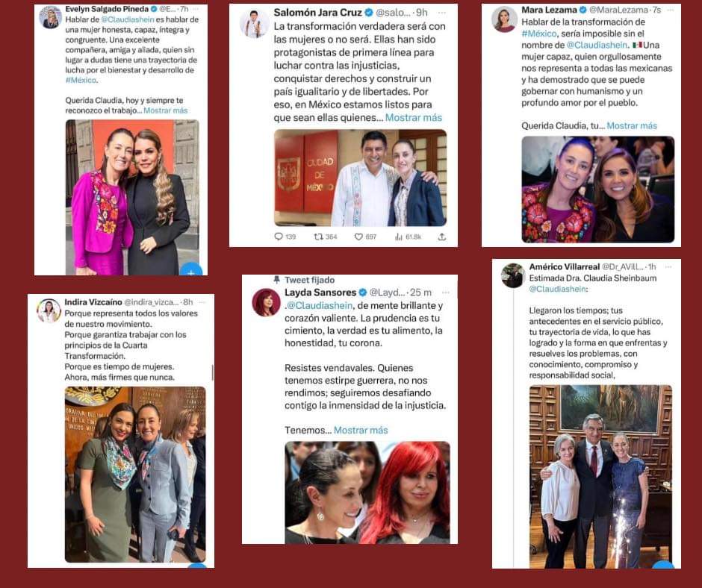Click reply icon on Salomón Jara Cruz tweet
This screenshot has width=702, height=588.
[x=279, y=237]
